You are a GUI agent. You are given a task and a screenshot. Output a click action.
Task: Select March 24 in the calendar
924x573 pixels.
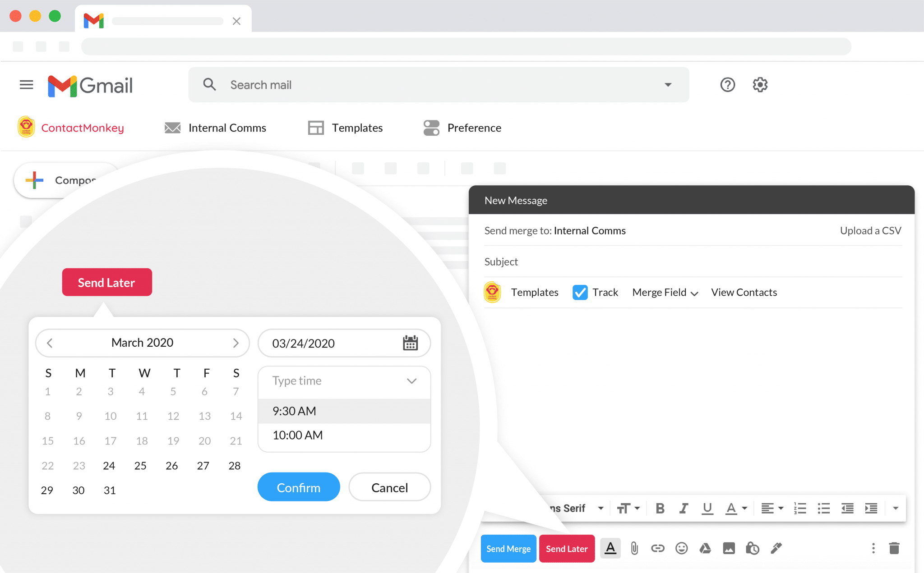point(109,466)
